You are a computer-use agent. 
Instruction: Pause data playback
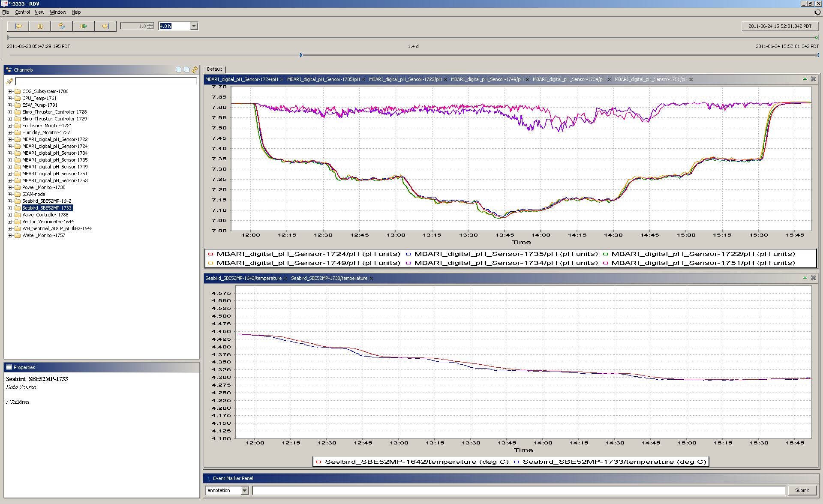point(40,26)
